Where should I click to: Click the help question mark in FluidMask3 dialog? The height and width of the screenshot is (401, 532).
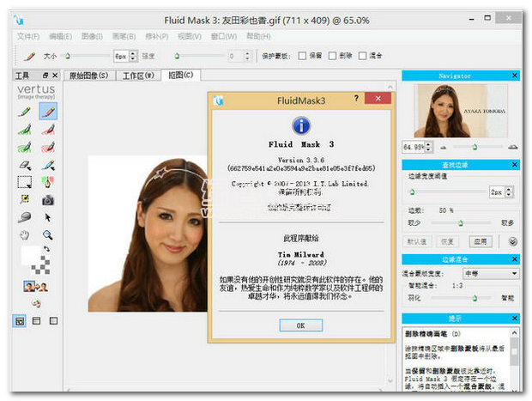click(x=356, y=99)
